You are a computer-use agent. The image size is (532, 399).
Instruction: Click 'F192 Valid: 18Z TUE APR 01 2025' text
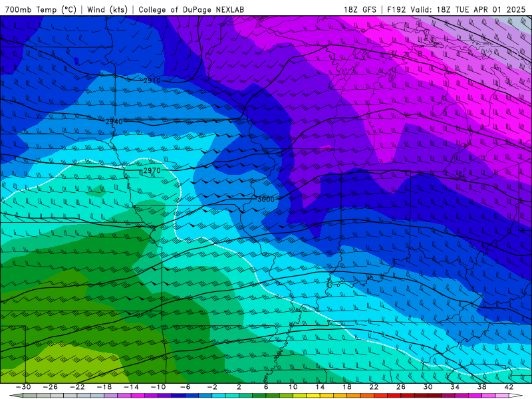click(x=456, y=9)
